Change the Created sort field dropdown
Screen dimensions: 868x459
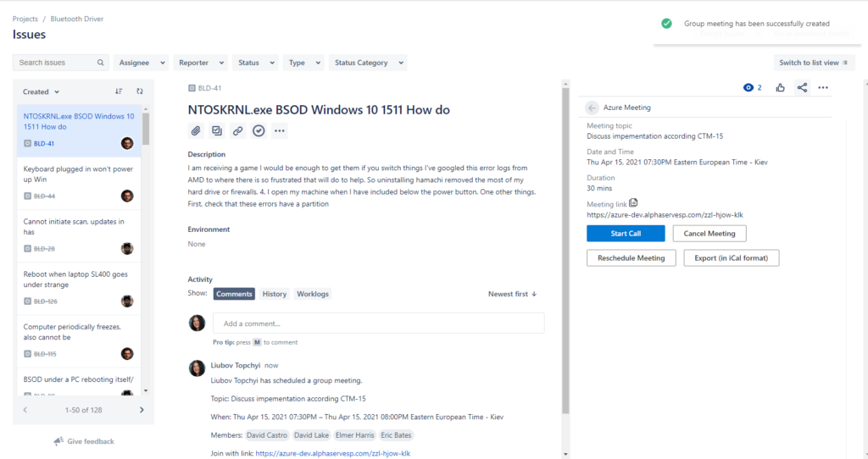[x=41, y=91]
